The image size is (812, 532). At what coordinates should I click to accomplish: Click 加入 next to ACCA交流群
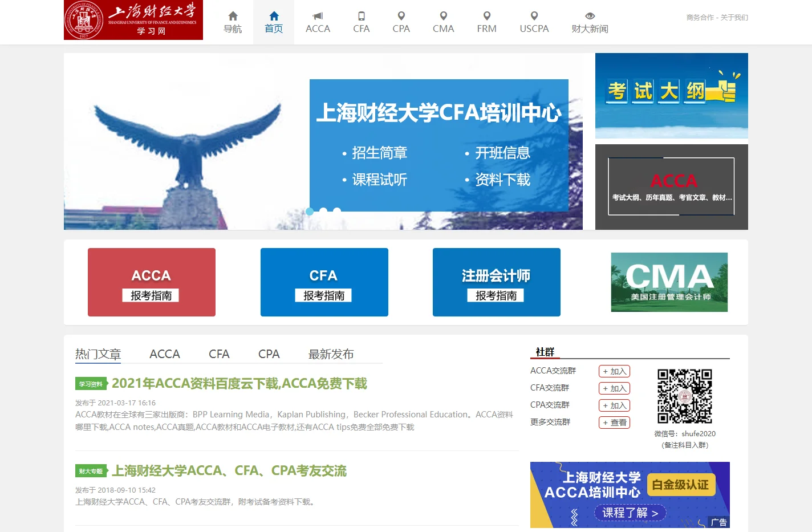tap(614, 371)
